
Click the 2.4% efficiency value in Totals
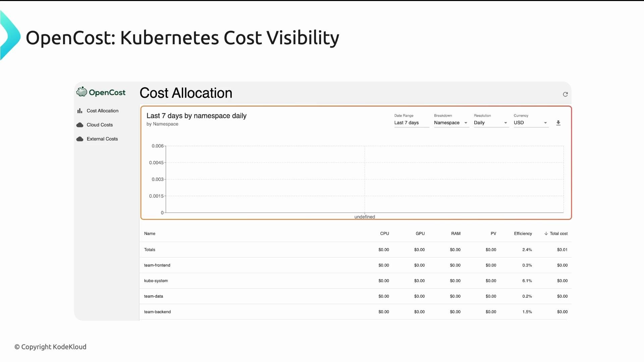pos(527,250)
